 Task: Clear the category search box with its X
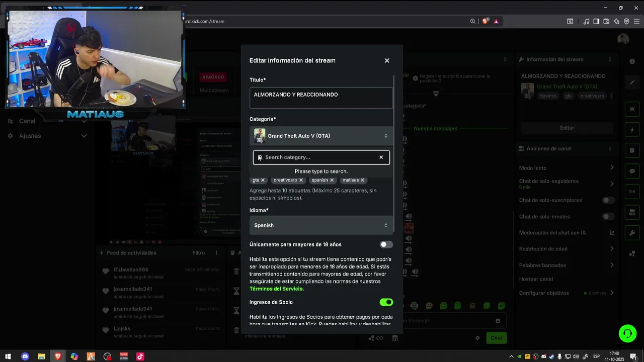381,157
